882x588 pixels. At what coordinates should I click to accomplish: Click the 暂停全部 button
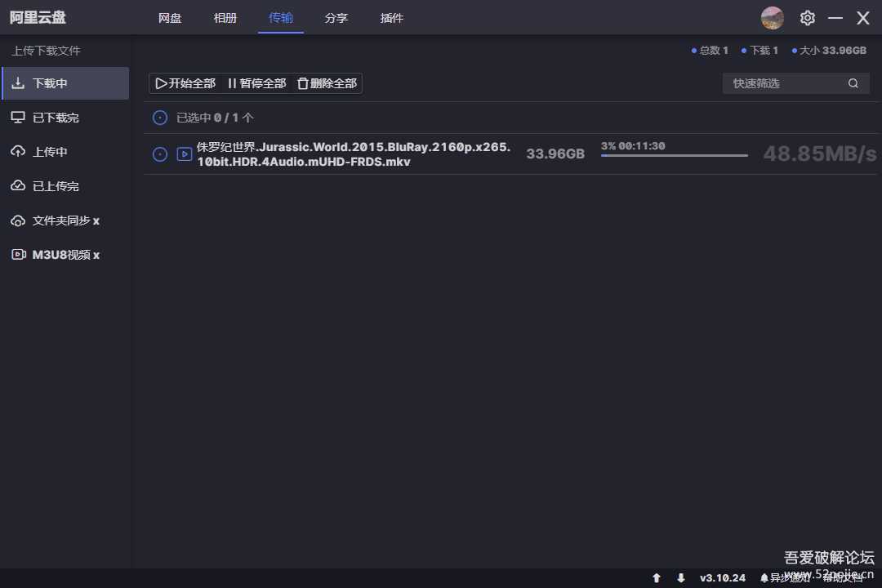257,83
